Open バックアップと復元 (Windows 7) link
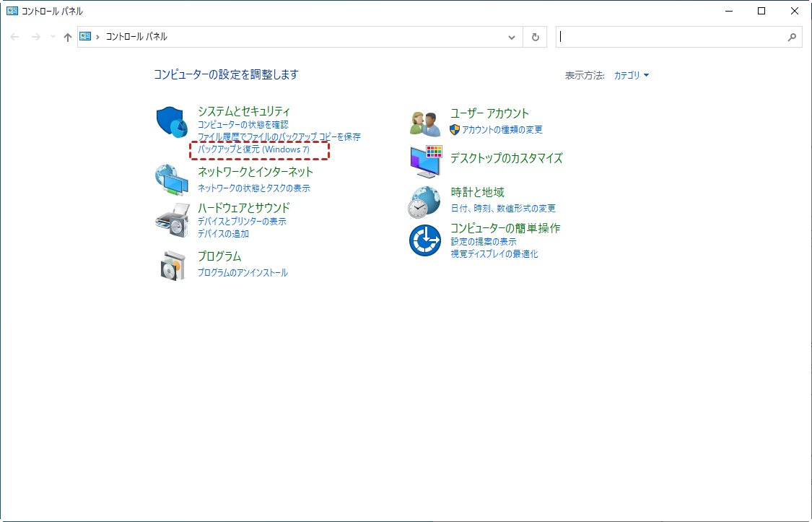The height and width of the screenshot is (522, 812). [254, 149]
